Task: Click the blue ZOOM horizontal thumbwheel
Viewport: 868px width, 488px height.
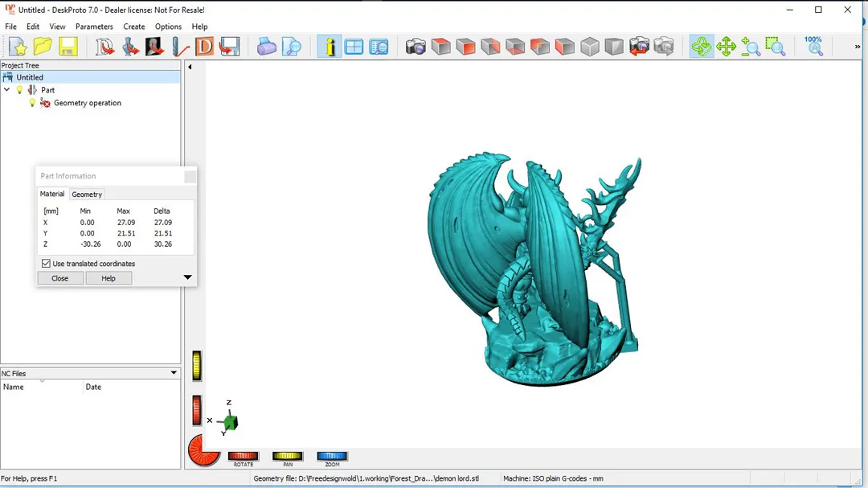Action: pos(332,456)
